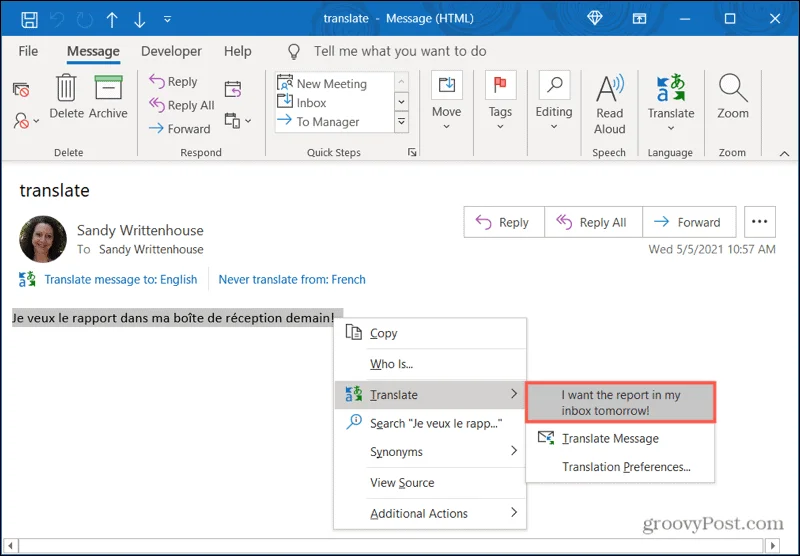Click the translated text "I want the report in my inbox tomorrow!"
The height and width of the screenshot is (556, 800).
[x=620, y=402]
